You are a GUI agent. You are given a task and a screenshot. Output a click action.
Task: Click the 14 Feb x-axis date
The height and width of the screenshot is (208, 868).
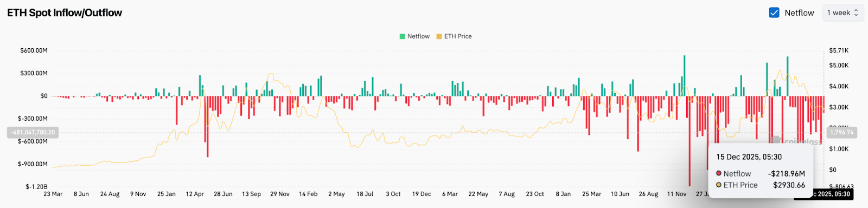(x=308, y=194)
